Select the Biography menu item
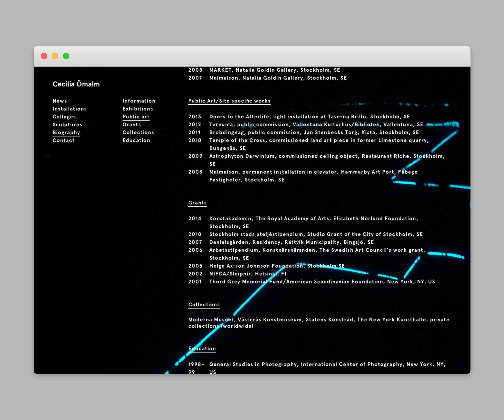The width and height of the screenshot is (504, 420). pos(66,133)
